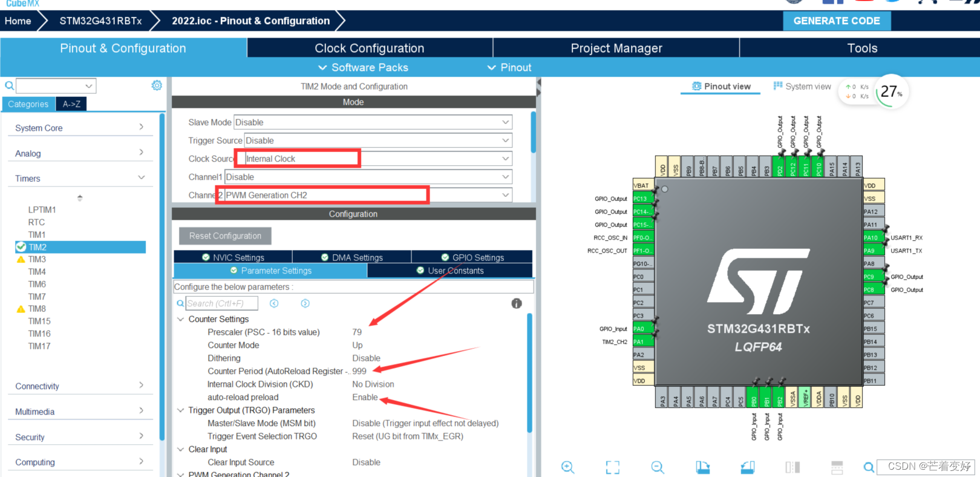Select TIM17 in the timers list
Image resolution: width=980 pixels, height=477 pixels.
pyautogui.click(x=39, y=346)
